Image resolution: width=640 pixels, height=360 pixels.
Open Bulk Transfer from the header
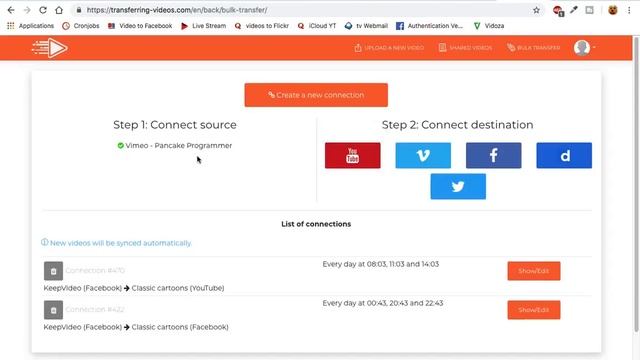[533, 48]
